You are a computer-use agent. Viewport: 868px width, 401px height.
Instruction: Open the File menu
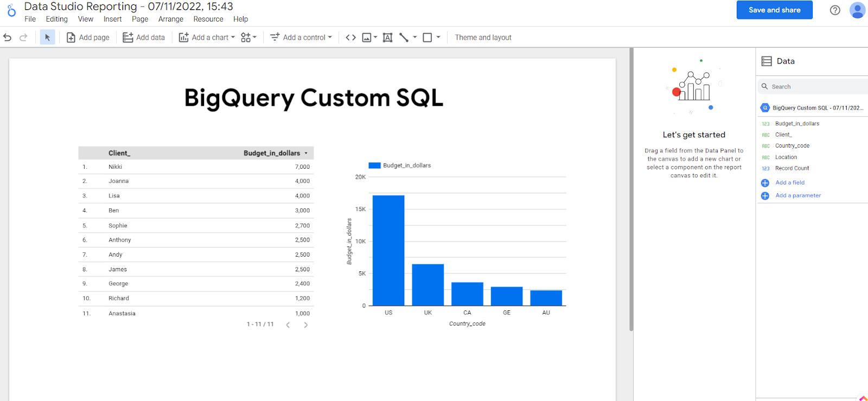click(x=30, y=19)
